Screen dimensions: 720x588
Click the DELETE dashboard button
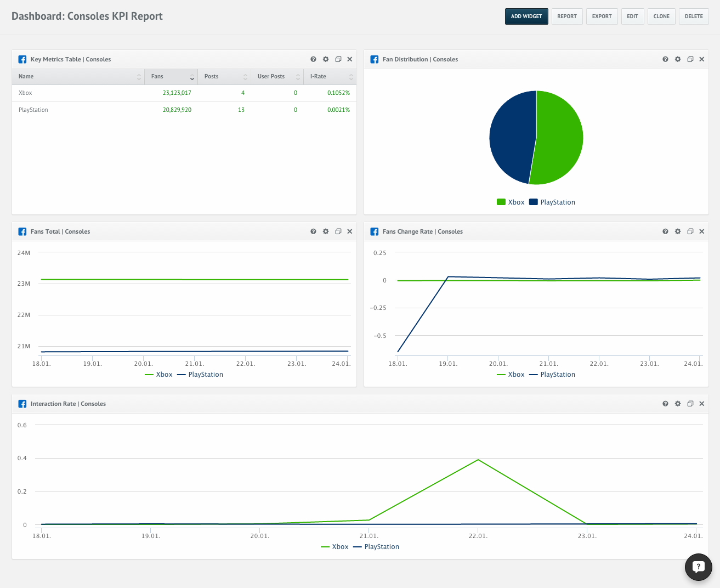click(x=694, y=16)
